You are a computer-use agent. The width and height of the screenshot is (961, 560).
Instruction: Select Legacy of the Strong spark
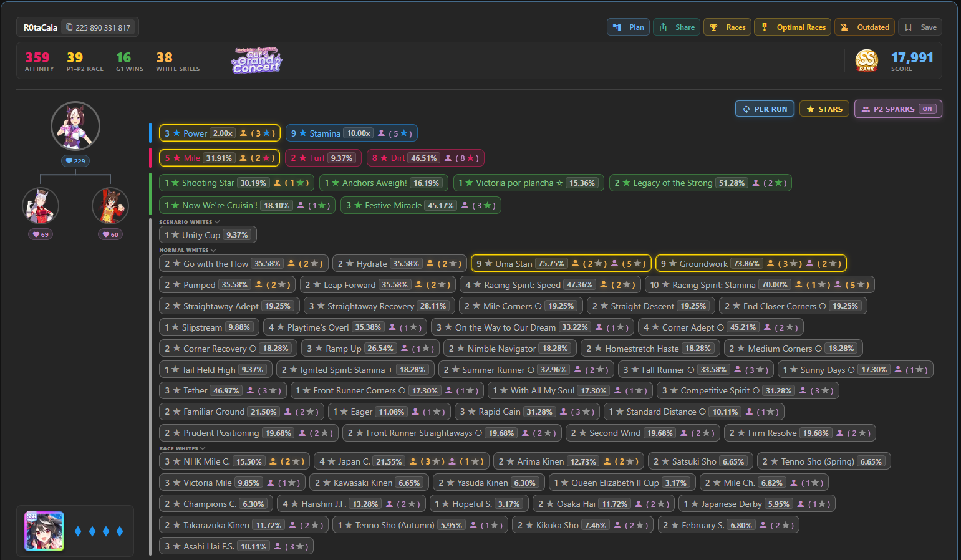tap(700, 183)
